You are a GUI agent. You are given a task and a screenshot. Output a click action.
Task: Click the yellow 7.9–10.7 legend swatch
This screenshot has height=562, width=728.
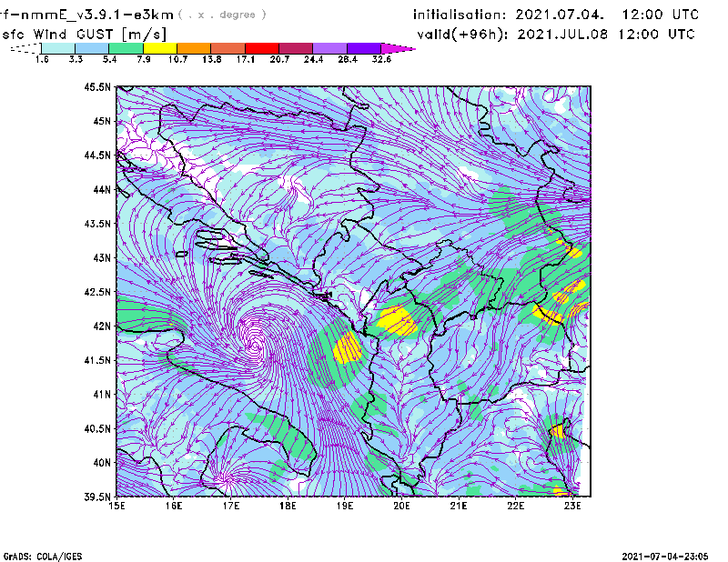(160, 48)
